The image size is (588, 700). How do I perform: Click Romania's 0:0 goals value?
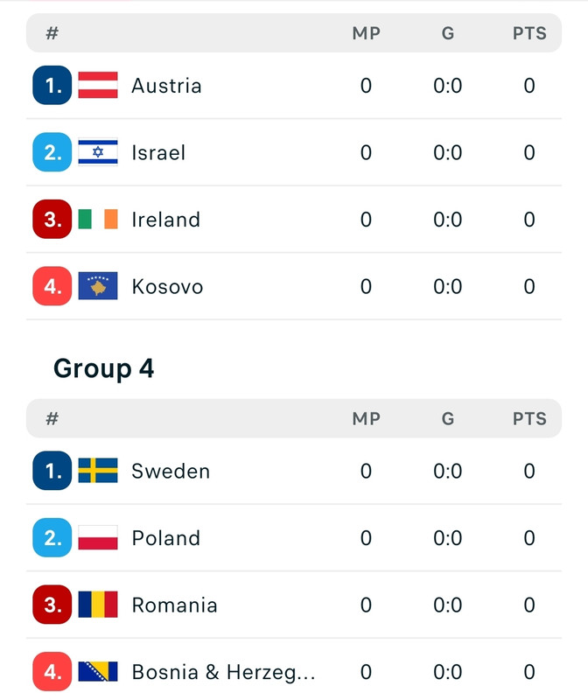click(x=447, y=605)
